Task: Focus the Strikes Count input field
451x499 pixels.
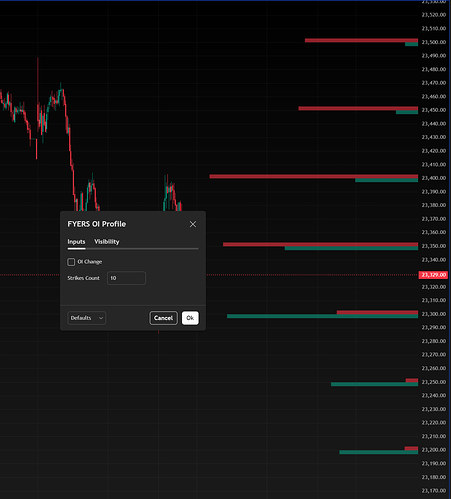Action: click(x=126, y=278)
